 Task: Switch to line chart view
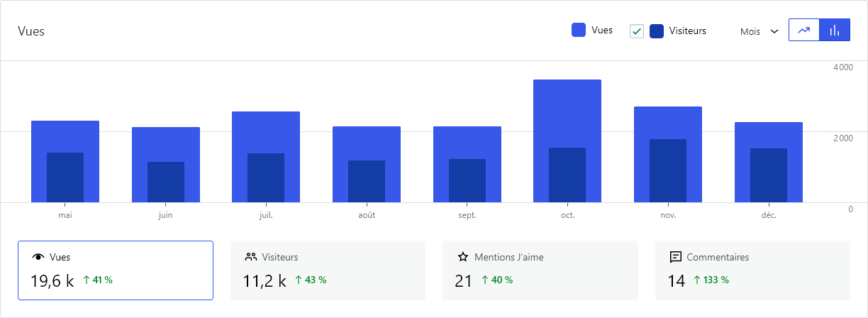[803, 31]
